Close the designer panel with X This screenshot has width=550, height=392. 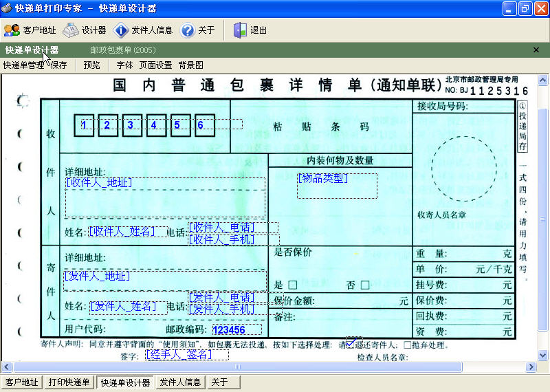[x=536, y=50]
